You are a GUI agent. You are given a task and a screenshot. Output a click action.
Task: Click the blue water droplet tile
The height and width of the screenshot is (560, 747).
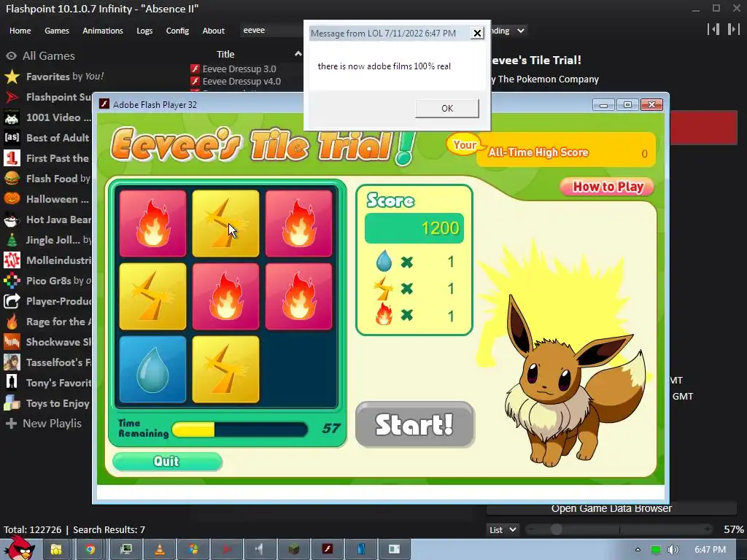click(x=152, y=370)
